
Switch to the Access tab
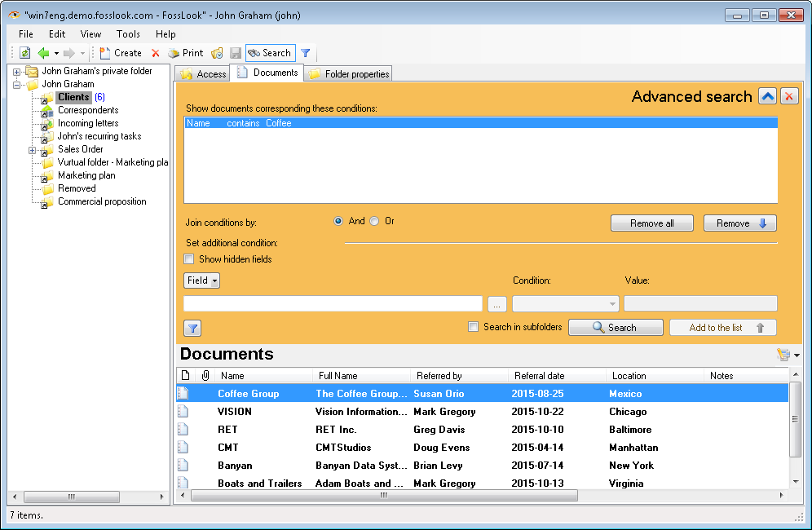(x=203, y=74)
